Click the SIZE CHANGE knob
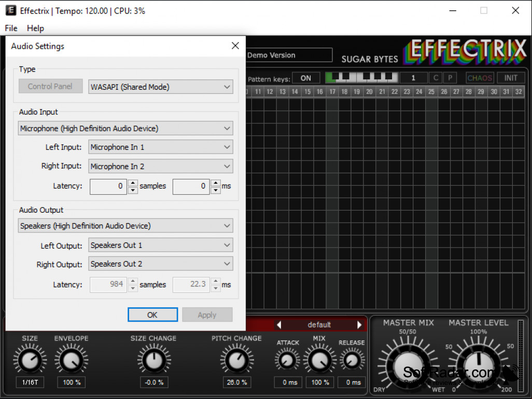 (x=154, y=360)
